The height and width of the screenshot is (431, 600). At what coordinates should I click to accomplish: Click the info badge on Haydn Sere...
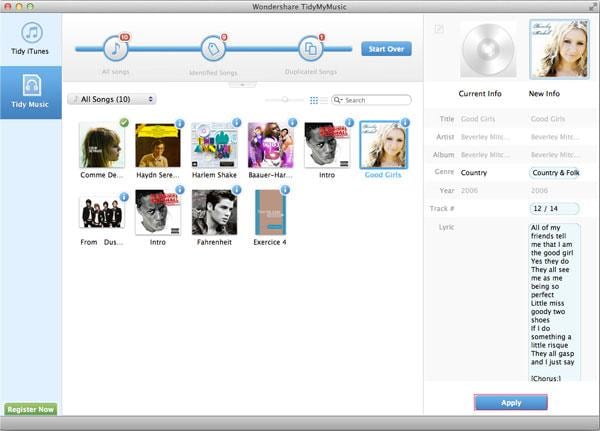[x=180, y=123]
